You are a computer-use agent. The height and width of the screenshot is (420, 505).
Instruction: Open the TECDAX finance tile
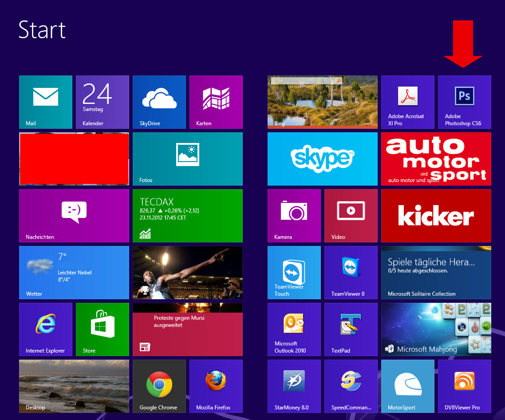188,216
